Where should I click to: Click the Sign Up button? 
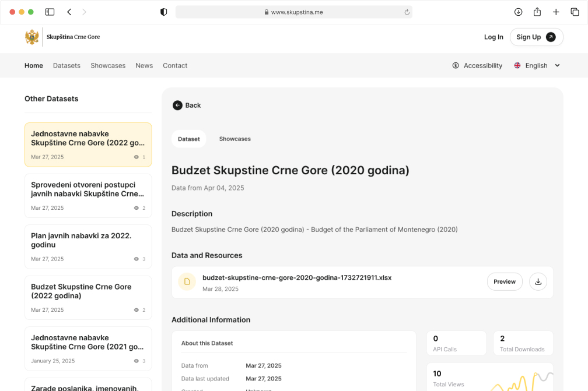(536, 37)
